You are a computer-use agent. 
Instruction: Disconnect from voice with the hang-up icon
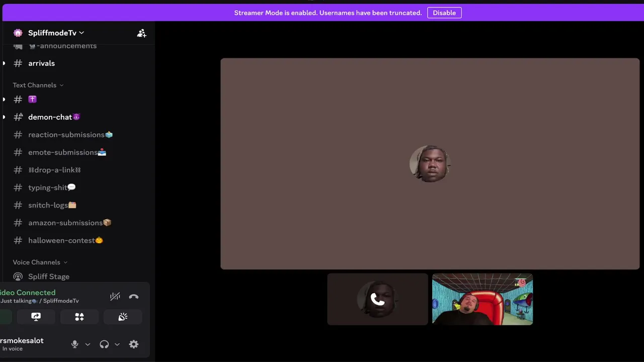(x=133, y=297)
